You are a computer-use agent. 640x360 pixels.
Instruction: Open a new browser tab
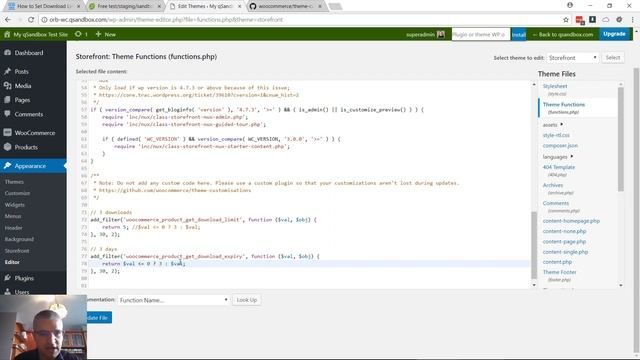click(335, 6)
